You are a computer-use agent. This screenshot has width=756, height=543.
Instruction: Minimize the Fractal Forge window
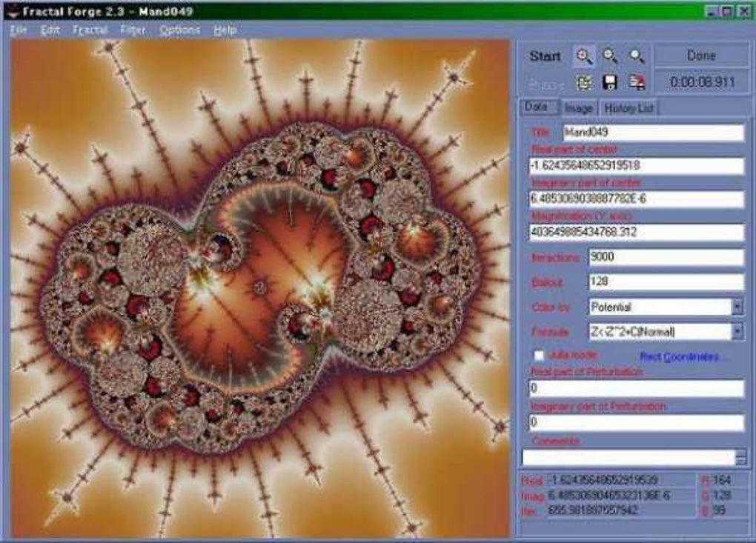point(712,10)
